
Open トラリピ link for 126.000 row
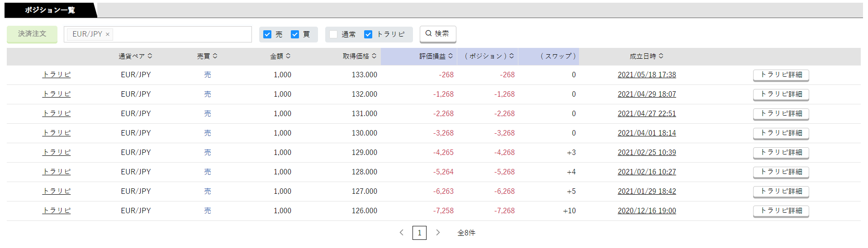57,211
